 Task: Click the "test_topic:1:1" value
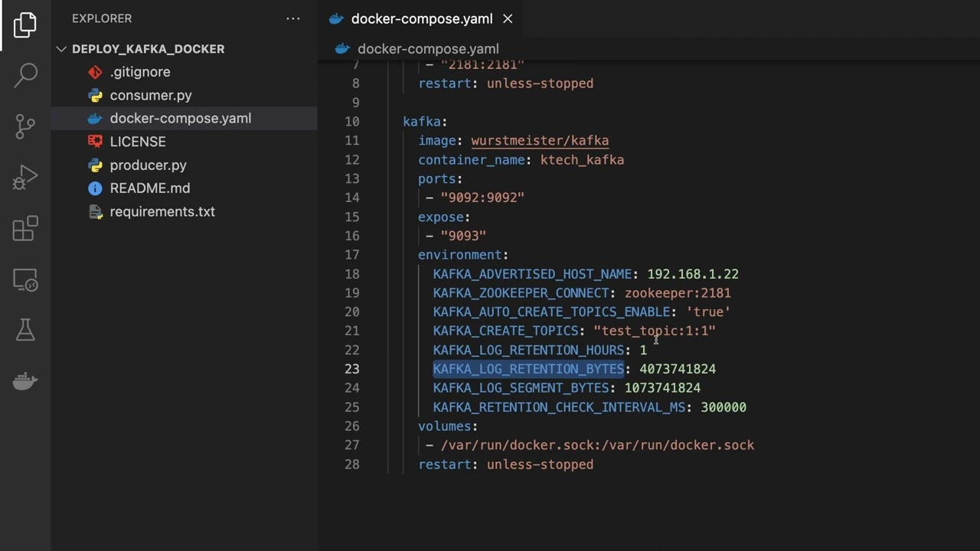[655, 331]
